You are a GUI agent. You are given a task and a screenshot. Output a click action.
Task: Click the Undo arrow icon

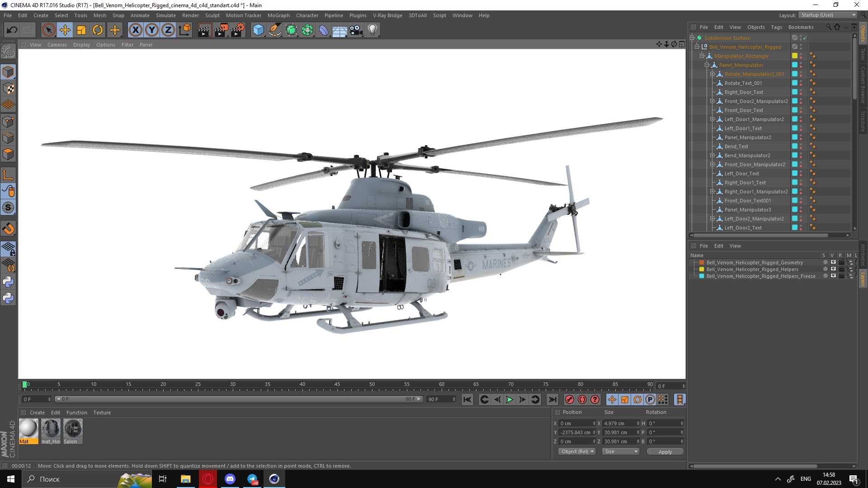pos(12,30)
